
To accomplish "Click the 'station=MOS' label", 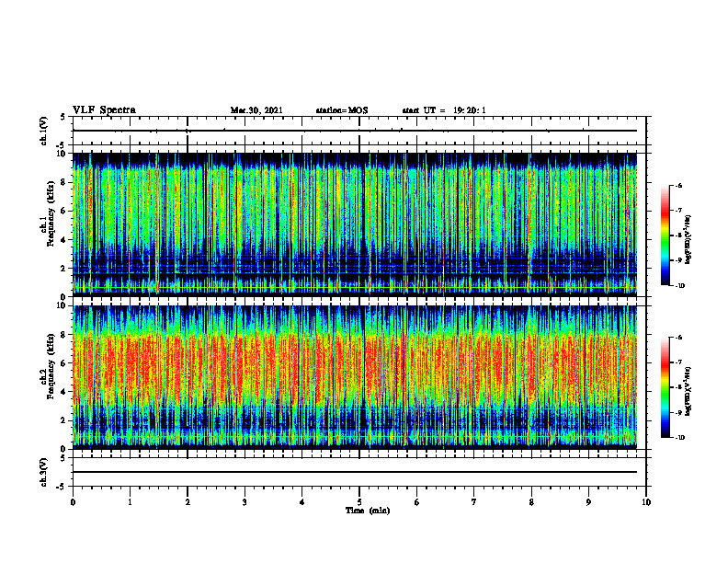I will pyautogui.click(x=342, y=110).
